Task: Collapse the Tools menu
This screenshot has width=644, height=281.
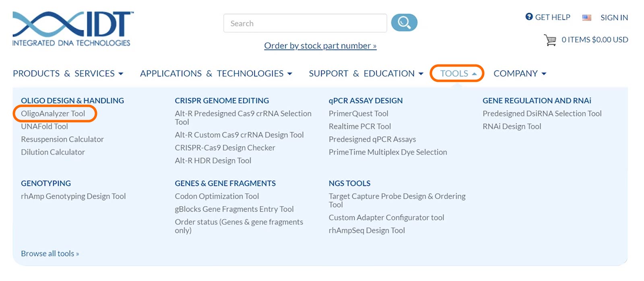Action: click(458, 73)
